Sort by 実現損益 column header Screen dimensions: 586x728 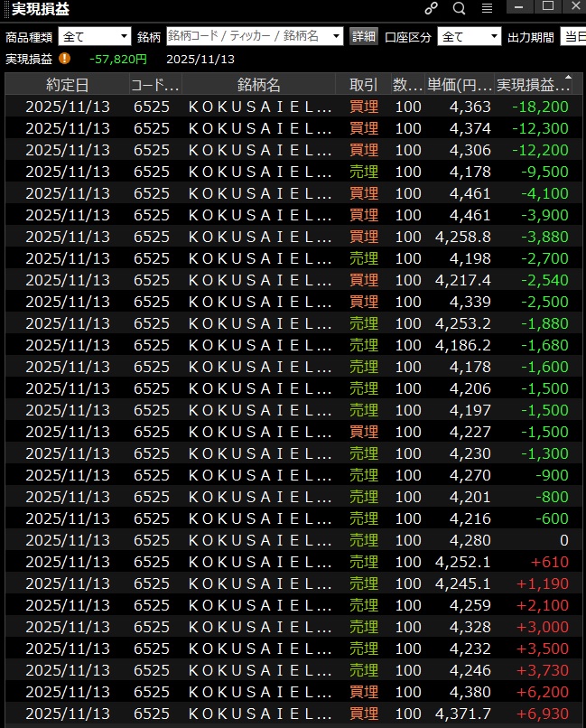tap(534, 85)
